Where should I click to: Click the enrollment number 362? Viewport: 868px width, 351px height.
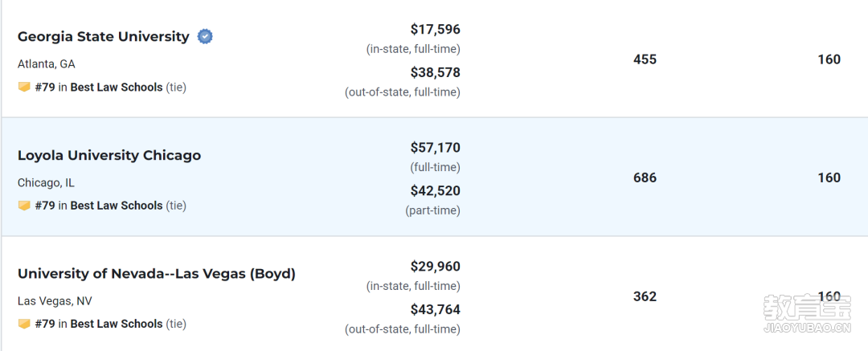[x=645, y=296]
